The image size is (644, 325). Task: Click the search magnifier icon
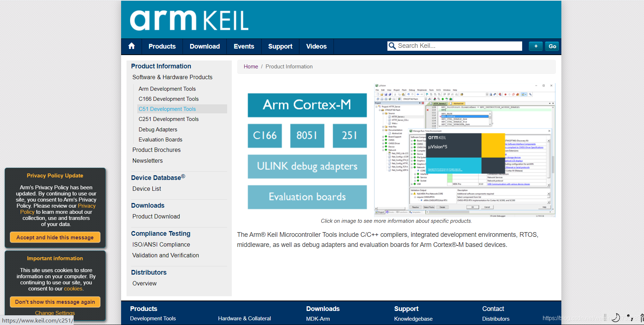pyautogui.click(x=392, y=46)
